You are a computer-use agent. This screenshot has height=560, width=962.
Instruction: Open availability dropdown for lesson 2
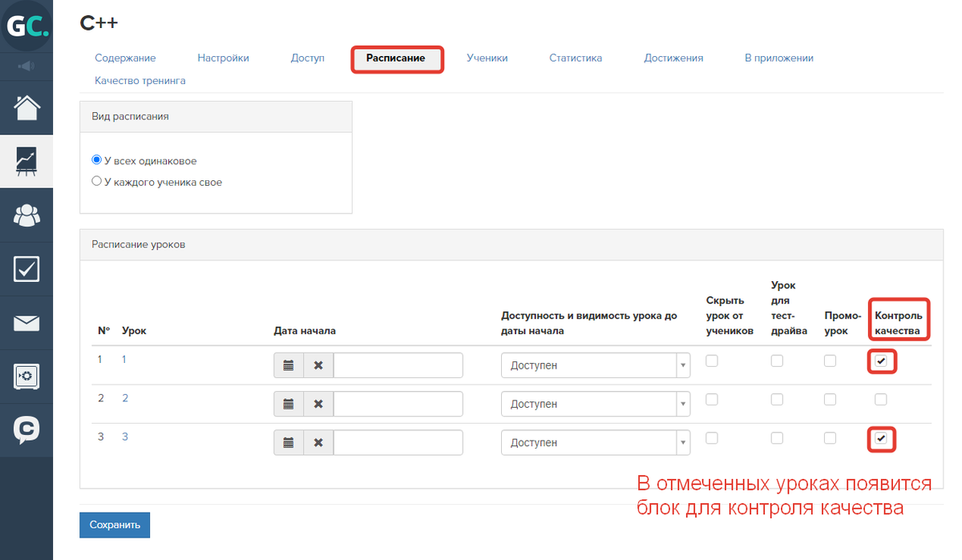coord(596,404)
